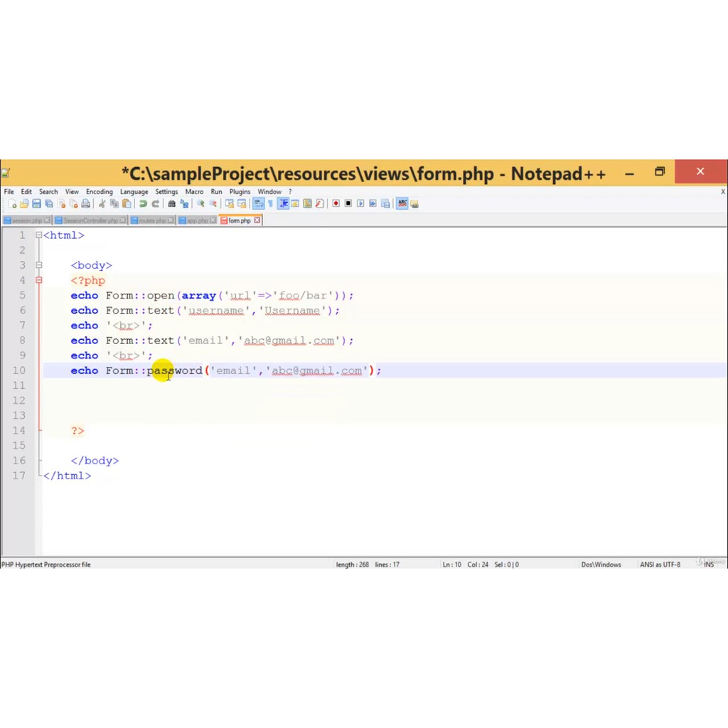The width and height of the screenshot is (728, 728).
Task: Collapse the body fold on line 3
Action: pos(39,265)
